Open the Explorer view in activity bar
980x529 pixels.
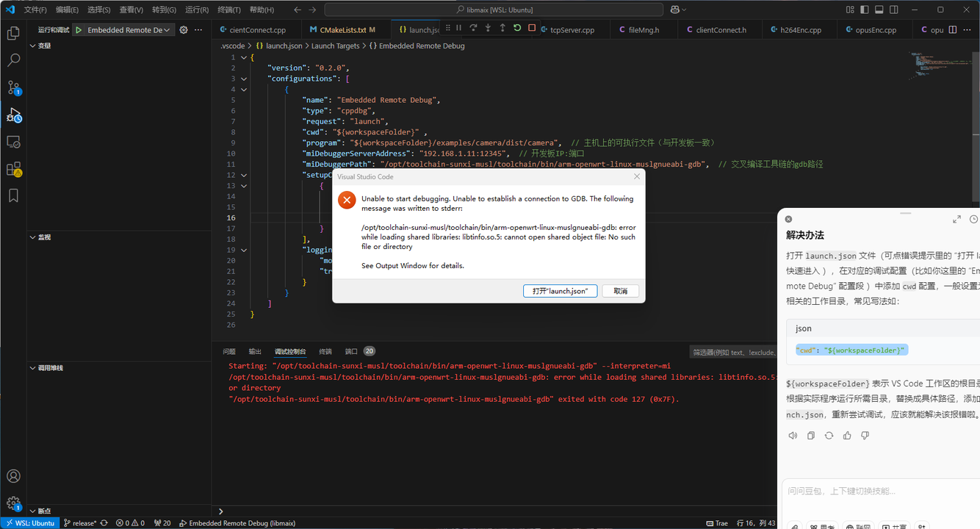tap(13, 33)
